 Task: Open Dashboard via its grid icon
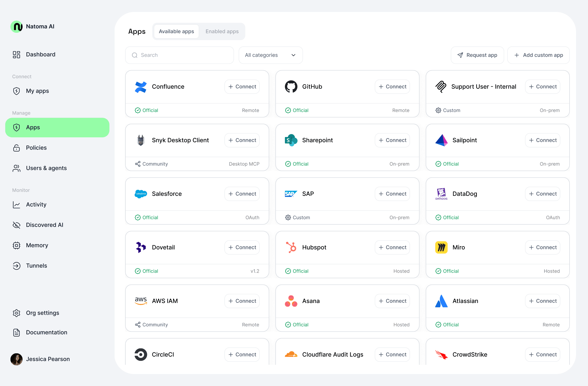point(16,55)
